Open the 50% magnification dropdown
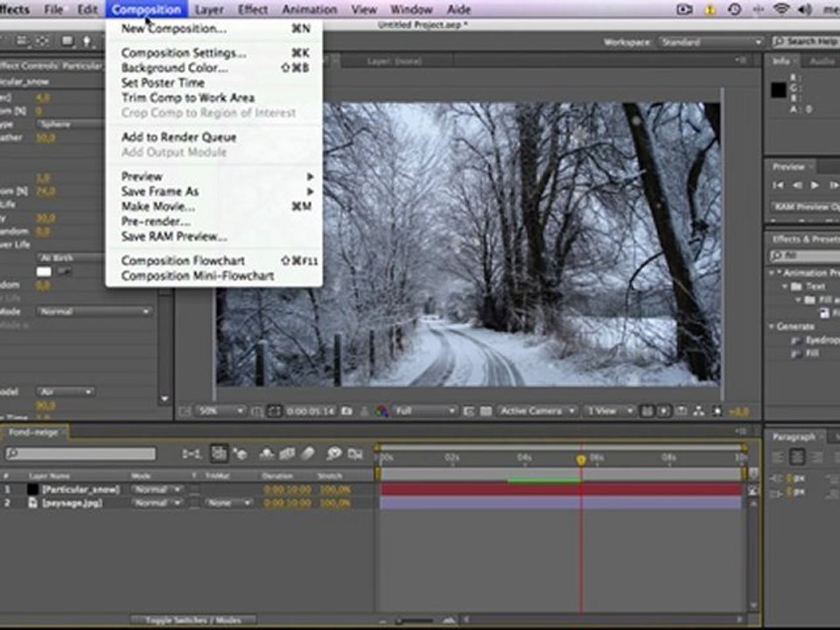 click(x=220, y=411)
